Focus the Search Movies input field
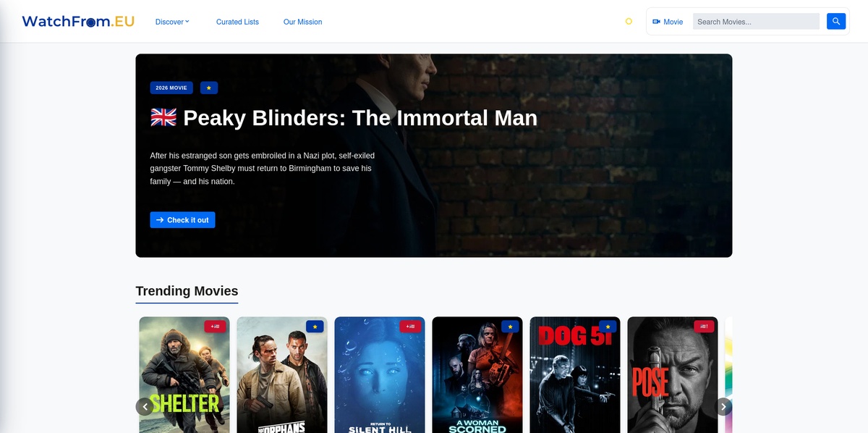This screenshot has height=433, width=868. 756,22
